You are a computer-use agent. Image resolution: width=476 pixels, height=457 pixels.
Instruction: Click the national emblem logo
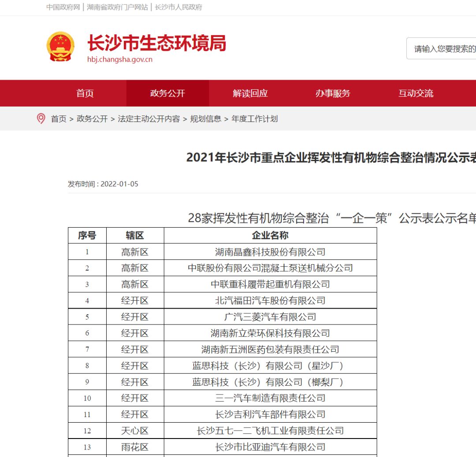pyautogui.click(x=60, y=47)
